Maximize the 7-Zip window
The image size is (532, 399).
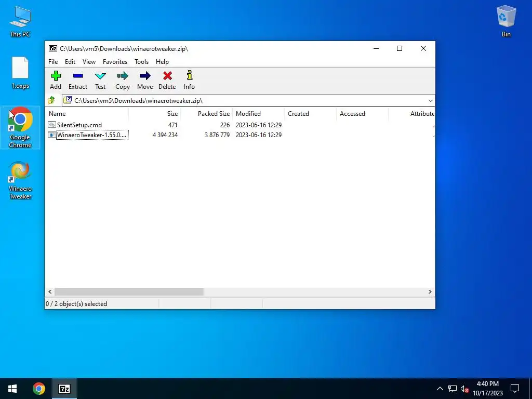coord(400,48)
